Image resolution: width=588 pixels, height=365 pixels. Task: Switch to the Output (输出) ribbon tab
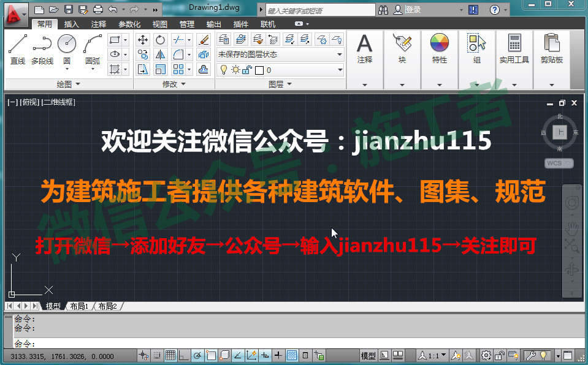click(x=214, y=24)
